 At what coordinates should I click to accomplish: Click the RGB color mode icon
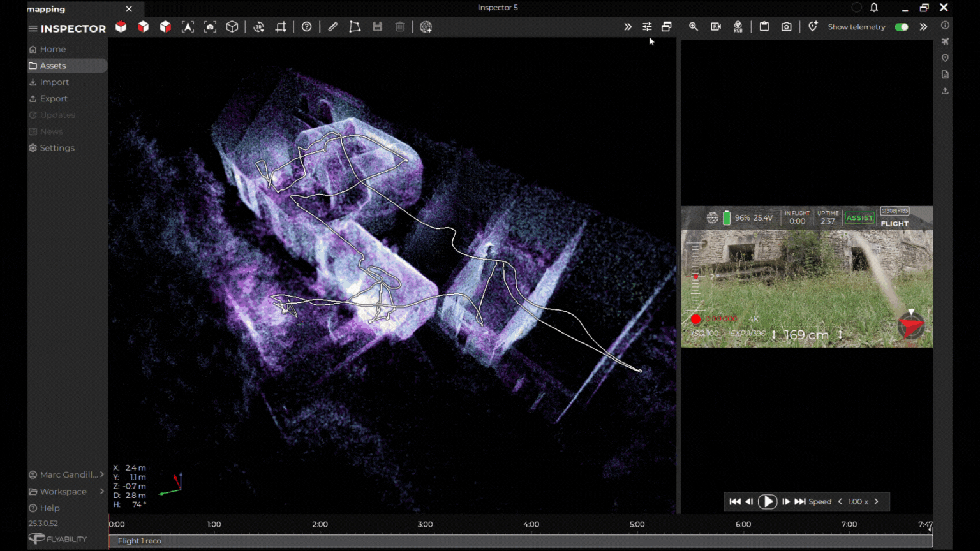[x=738, y=27]
